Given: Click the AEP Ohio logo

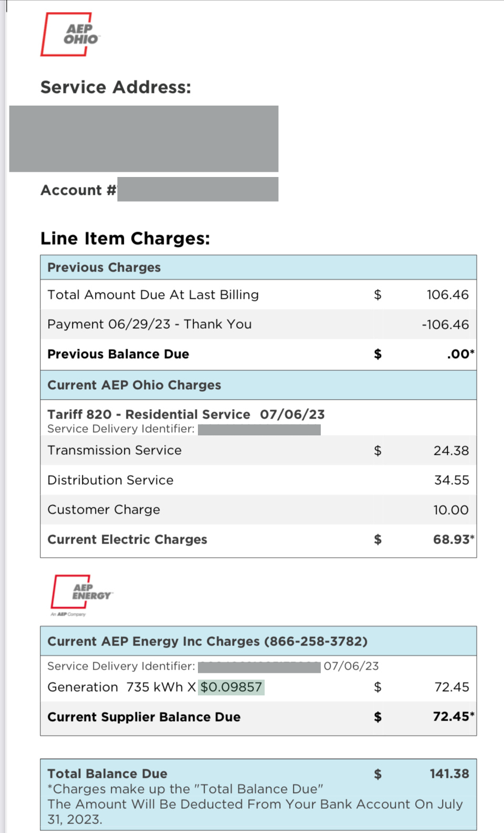Looking at the screenshot, I should [70, 34].
